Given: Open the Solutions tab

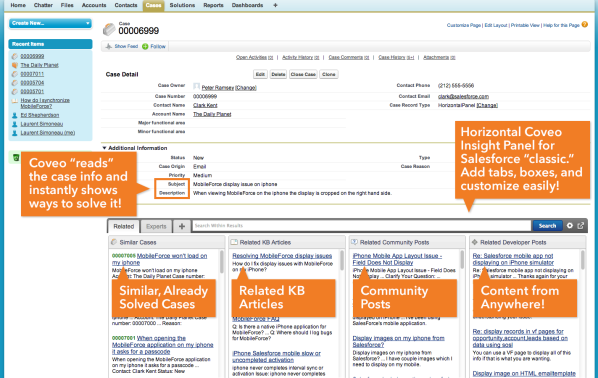Looking at the screenshot, I should pos(182,5).
